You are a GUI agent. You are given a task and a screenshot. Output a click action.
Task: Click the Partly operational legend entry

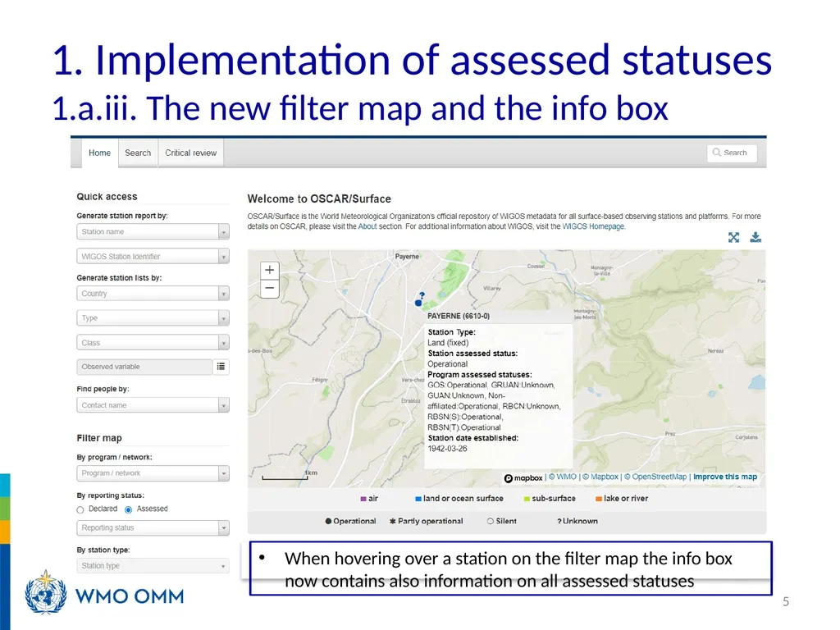(426, 521)
